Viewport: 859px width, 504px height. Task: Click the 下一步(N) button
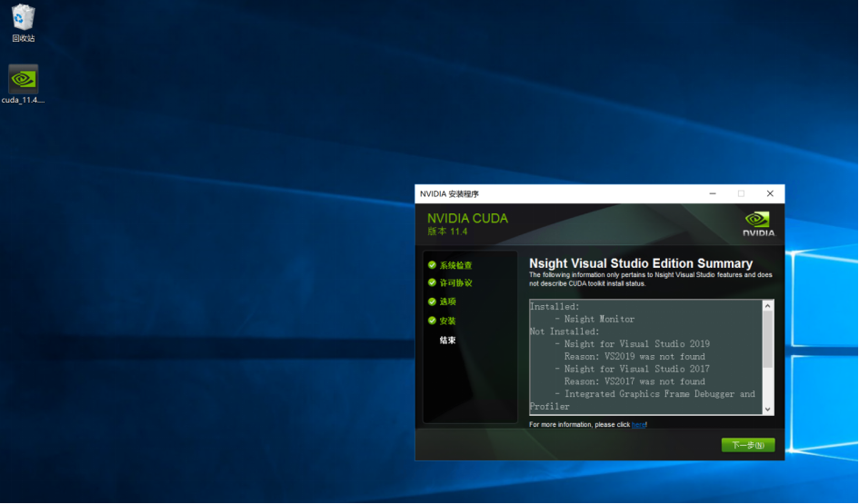coord(747,445)
